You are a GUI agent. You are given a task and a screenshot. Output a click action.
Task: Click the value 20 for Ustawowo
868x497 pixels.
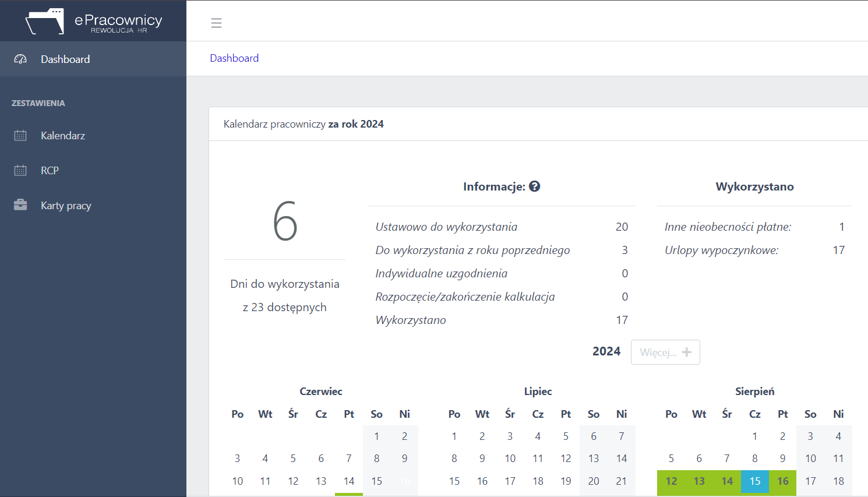pos(622,227)
